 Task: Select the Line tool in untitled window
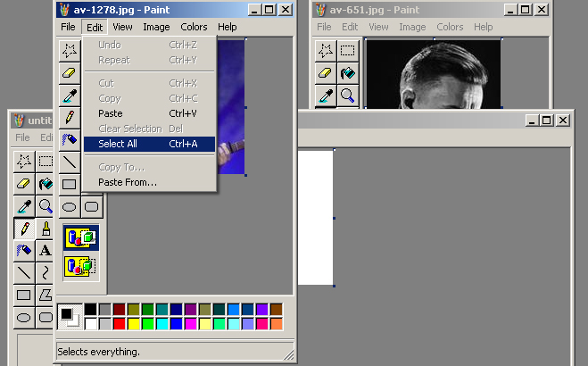pyautogui.click(x=24, y=272)
